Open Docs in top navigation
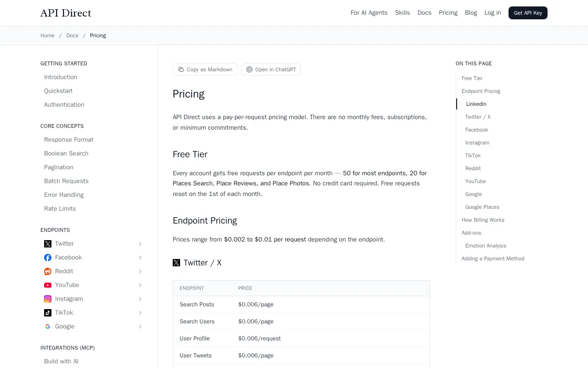Viewport: 588px width, 368px height. [x=424, y=13]
